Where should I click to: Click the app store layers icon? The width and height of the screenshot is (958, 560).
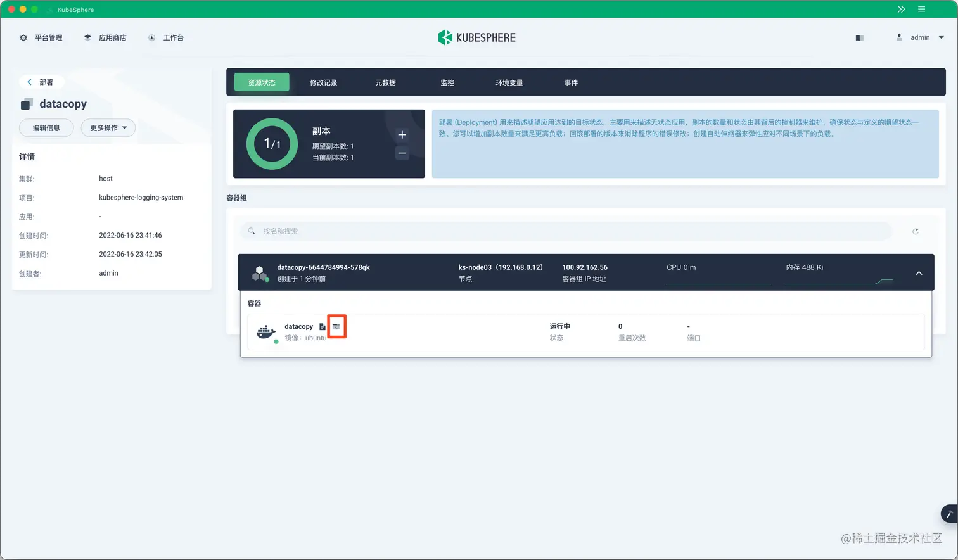[x=87, y=38]
